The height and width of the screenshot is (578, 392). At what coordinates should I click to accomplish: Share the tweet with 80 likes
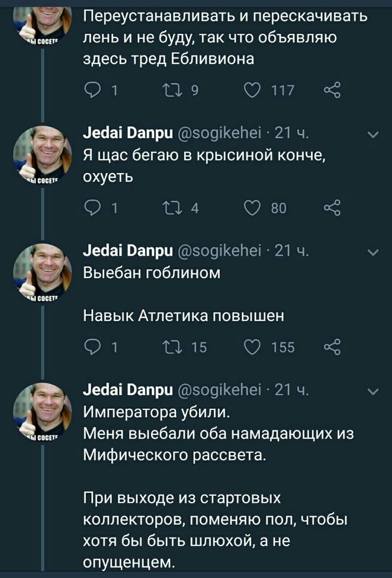point(332,209)
